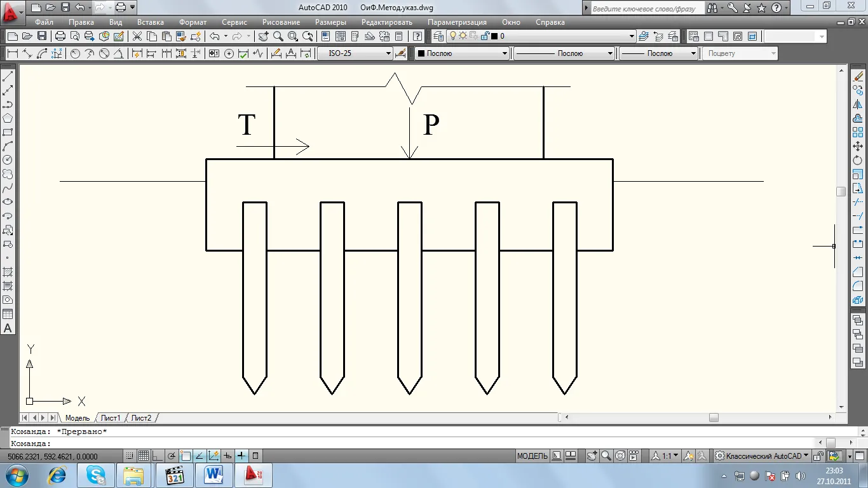Open the Параметризация menu

click(x=457, y=22)
